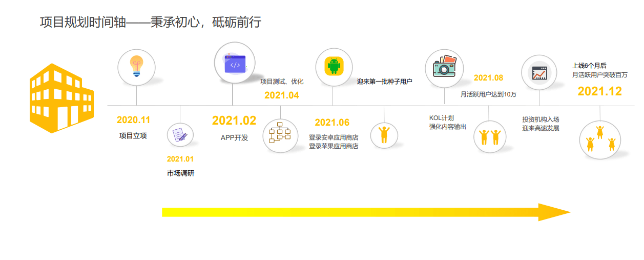This screenshot has width=644, height=260.
Task: Click the 投资机构入场 text
Action: pyautogui.click(x=541, y=119)
